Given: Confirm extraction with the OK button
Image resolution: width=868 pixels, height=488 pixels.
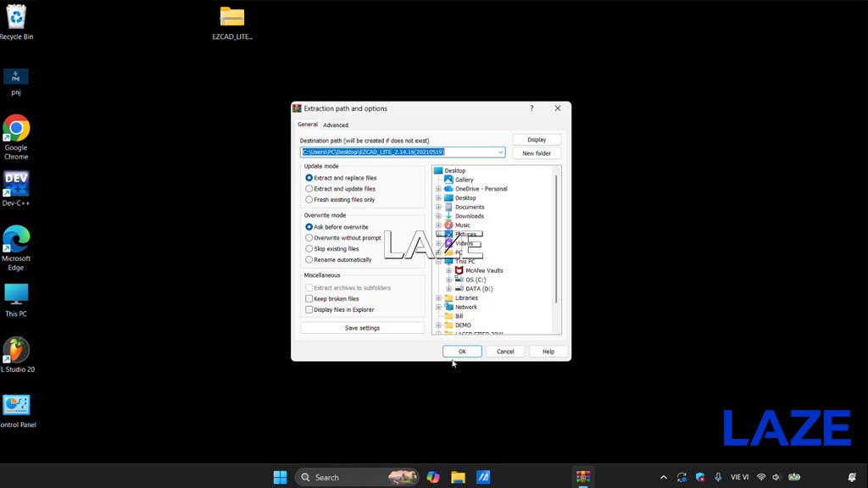Looking at the screenshot, I should [x=462, y=352].
